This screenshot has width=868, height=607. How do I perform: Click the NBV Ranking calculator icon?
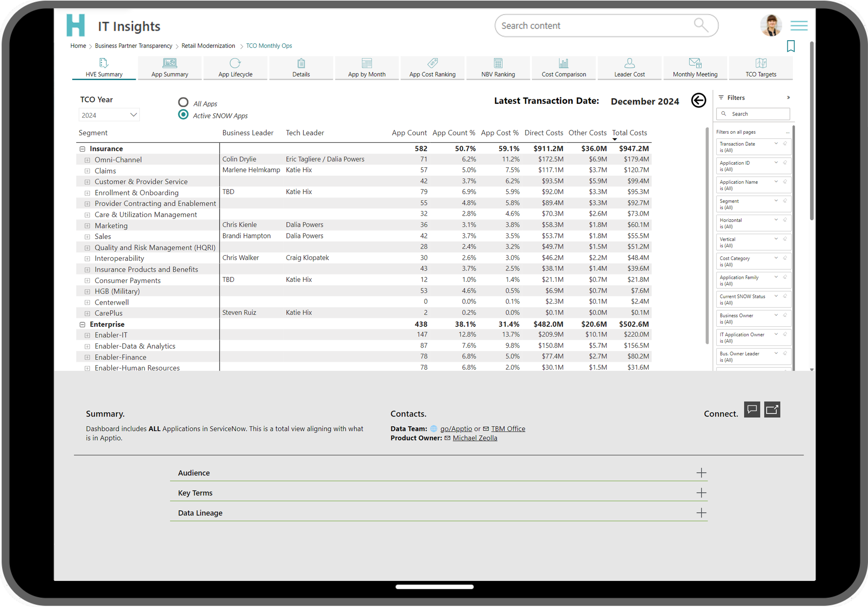click(498, 63)
